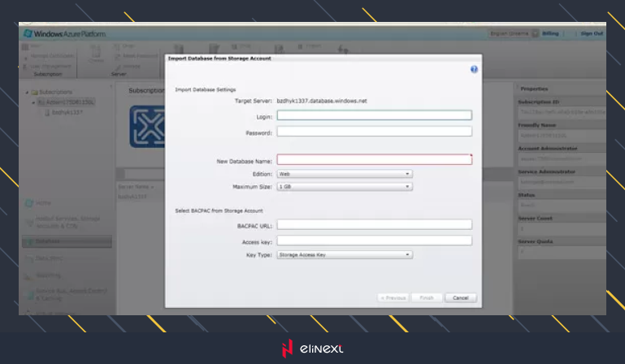
Task: Select bzdhyk1337 server in the tree
Action: (65, 113)
